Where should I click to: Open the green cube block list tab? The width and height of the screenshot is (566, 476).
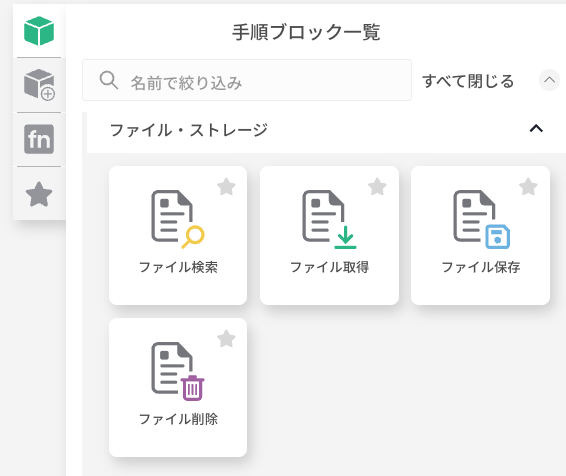[x=39, y=31]
